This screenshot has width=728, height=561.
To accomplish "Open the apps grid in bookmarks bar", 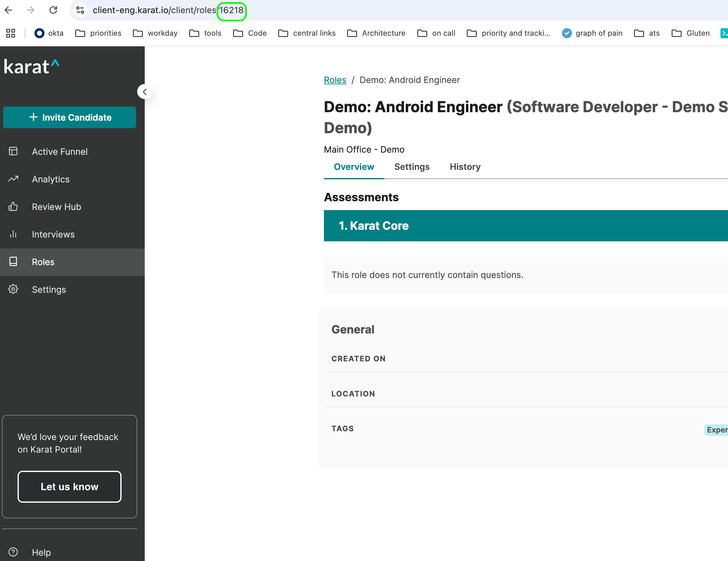I will point(11,33).
